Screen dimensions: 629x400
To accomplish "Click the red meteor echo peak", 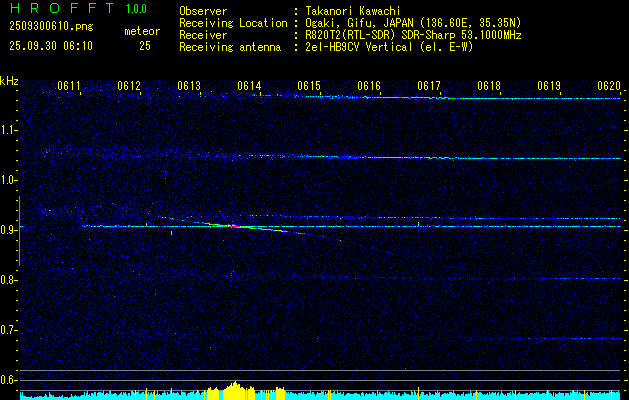I will coord(233,226).
